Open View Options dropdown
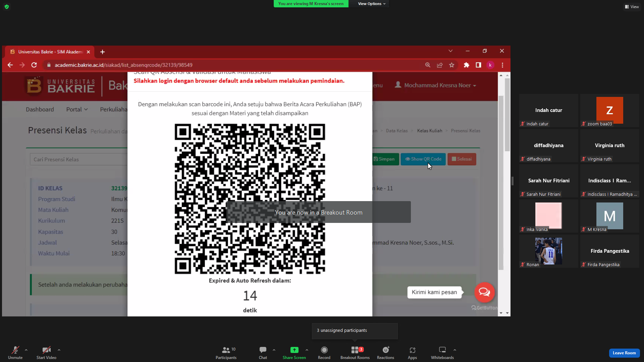Screen dimensions: 644x362 [x=372, y=4]
